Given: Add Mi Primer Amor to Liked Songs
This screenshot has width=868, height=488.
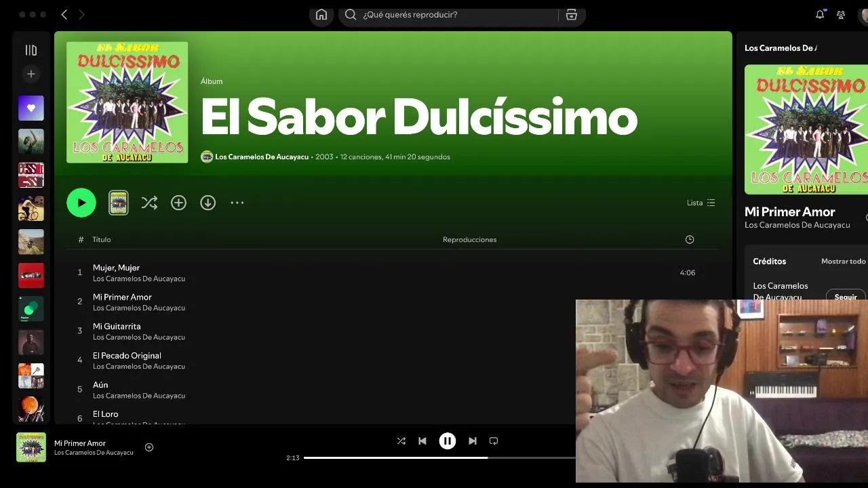Looking at the screenshot, I should coord(149,447).
